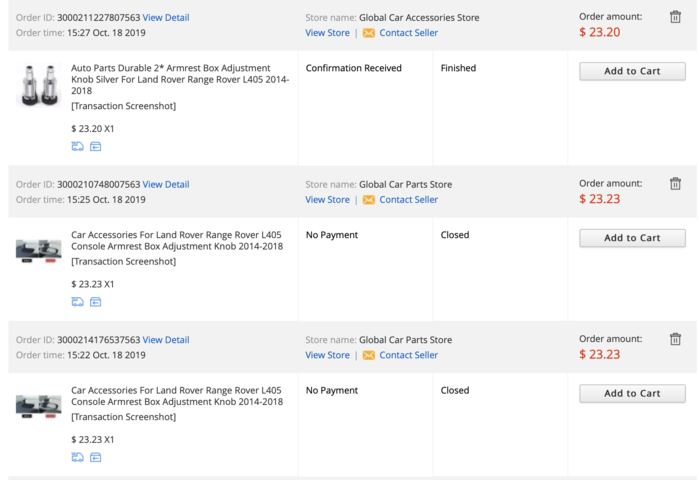Click card icon under 15:22 order item
Viewport: 699px width, 480px height.
(95, 457)
